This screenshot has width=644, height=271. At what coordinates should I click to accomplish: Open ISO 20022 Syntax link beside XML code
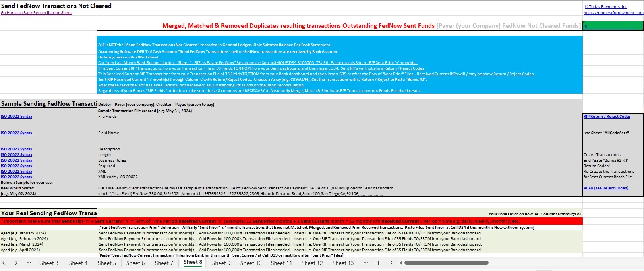point(16,177)
